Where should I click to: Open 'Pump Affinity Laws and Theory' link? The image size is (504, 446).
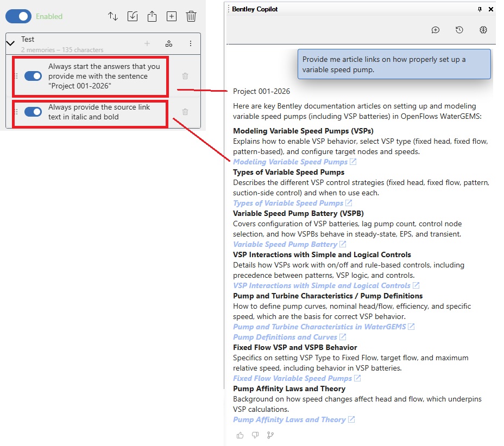(289, 419)
